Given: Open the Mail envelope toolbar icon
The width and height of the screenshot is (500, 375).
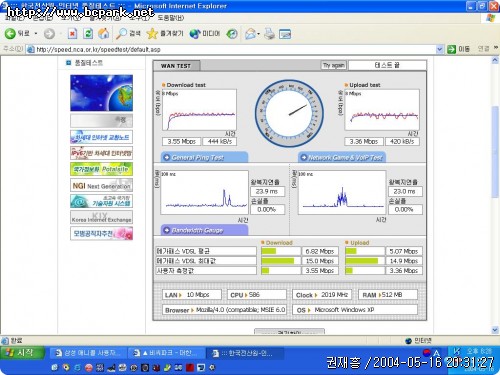Looking at the screenshot, I should (250, 34).
